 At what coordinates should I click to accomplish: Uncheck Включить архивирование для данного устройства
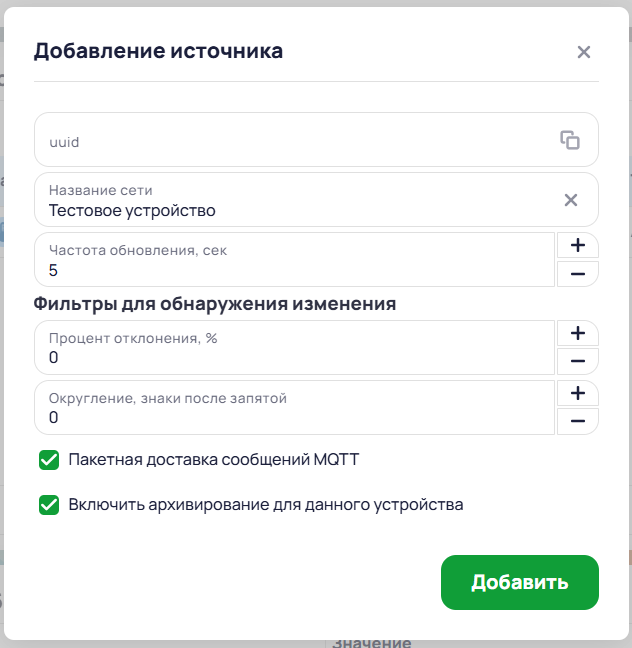tap(49, 505)
